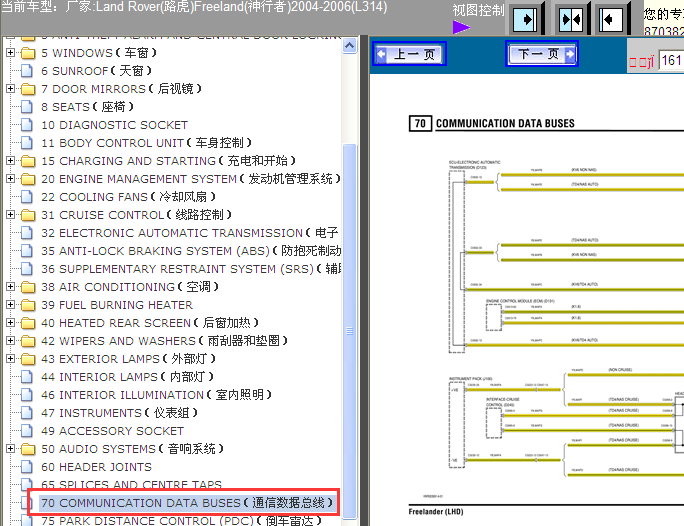Open 47 INSTRUMENTS entry
The image size is (684, 526).
(119, 413)
